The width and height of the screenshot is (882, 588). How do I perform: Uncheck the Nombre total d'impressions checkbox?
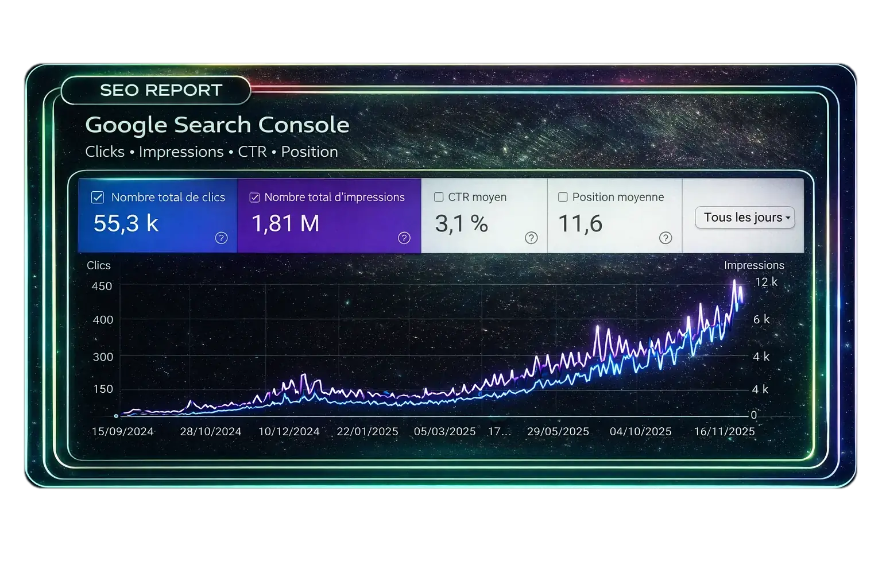(x=254, y=198)
